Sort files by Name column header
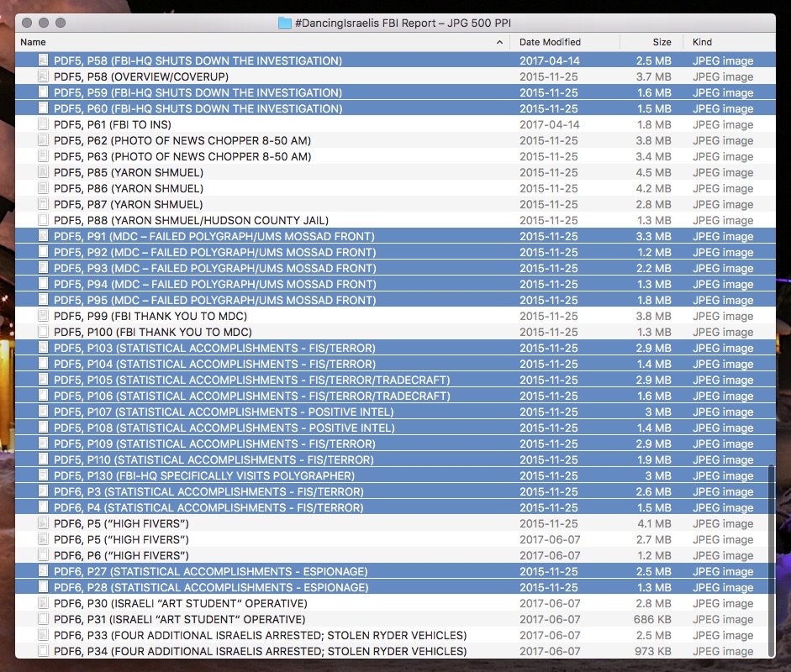Image resolution: width=791 pixels, height=672 pixels. [262, 42]
